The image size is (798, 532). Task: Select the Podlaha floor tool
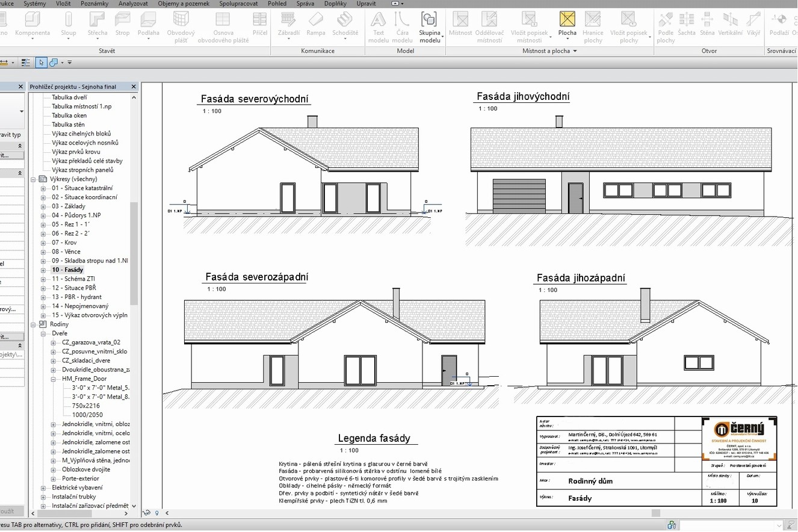[148, 24]
